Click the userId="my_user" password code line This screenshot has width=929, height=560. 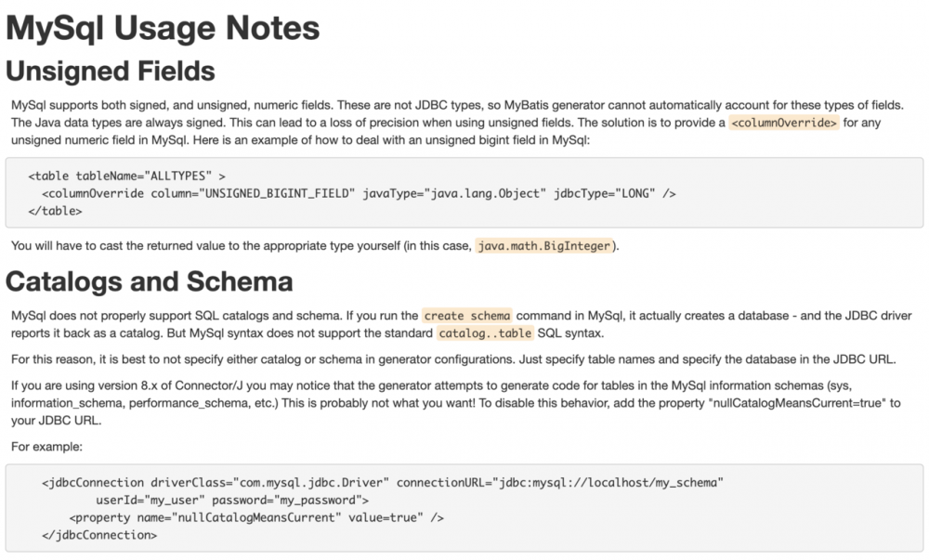tap(232, 501)
